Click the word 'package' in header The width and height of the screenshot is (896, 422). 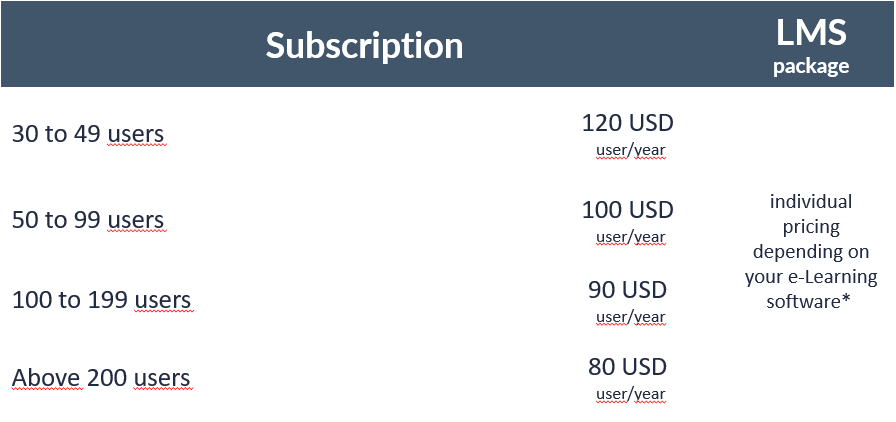tap(811, 66)
